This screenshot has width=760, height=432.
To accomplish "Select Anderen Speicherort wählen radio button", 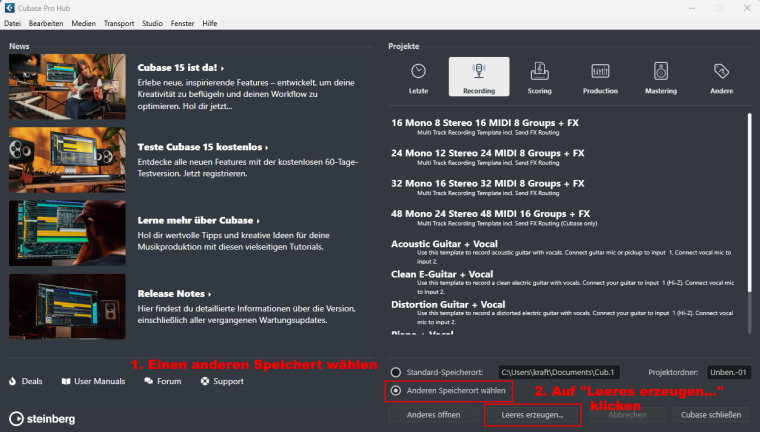I will click(396, 390).
